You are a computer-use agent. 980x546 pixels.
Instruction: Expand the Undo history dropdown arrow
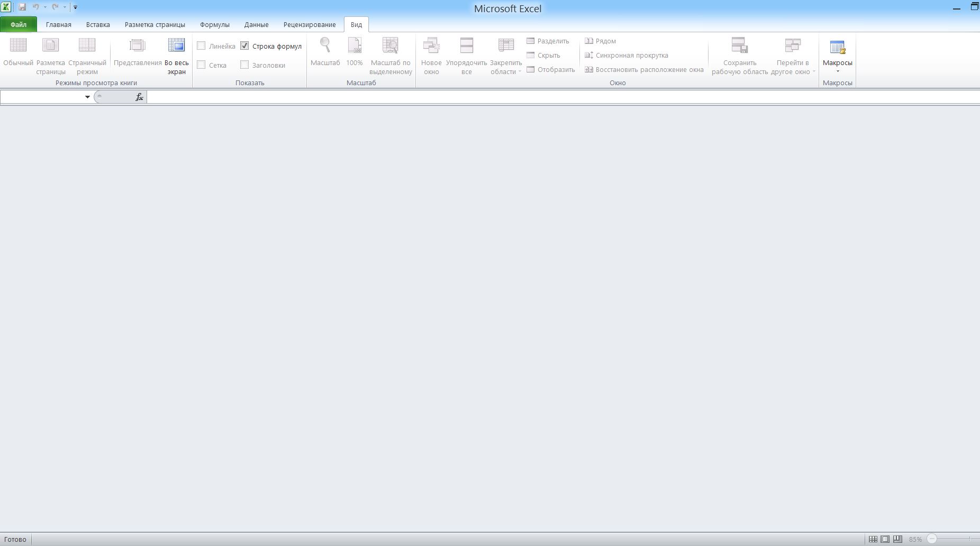(45, 7)
